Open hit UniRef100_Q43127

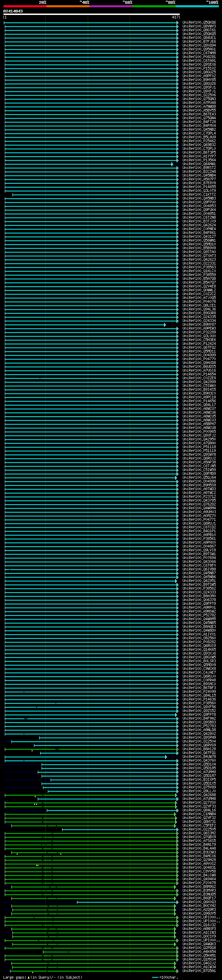pyautogui.click(x=199, y=237)
